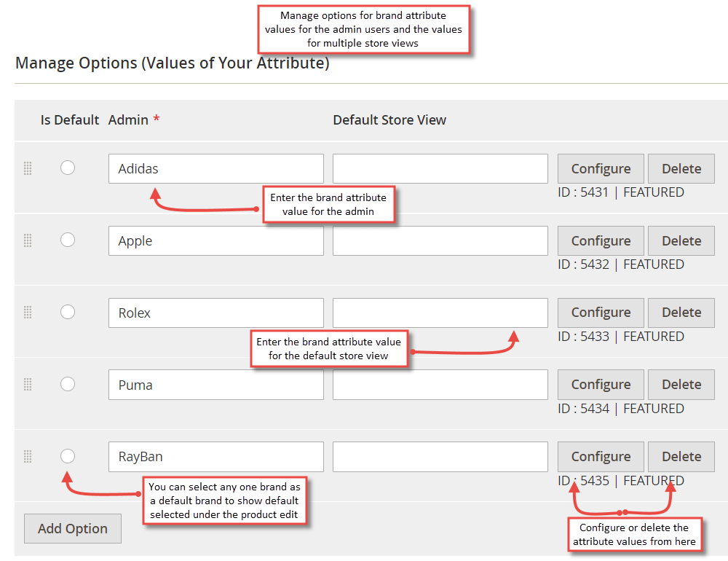Screen dimensions: 728x561
Task: Focus the Admin field containing RayBan
Action: click(x=216, y=456)
